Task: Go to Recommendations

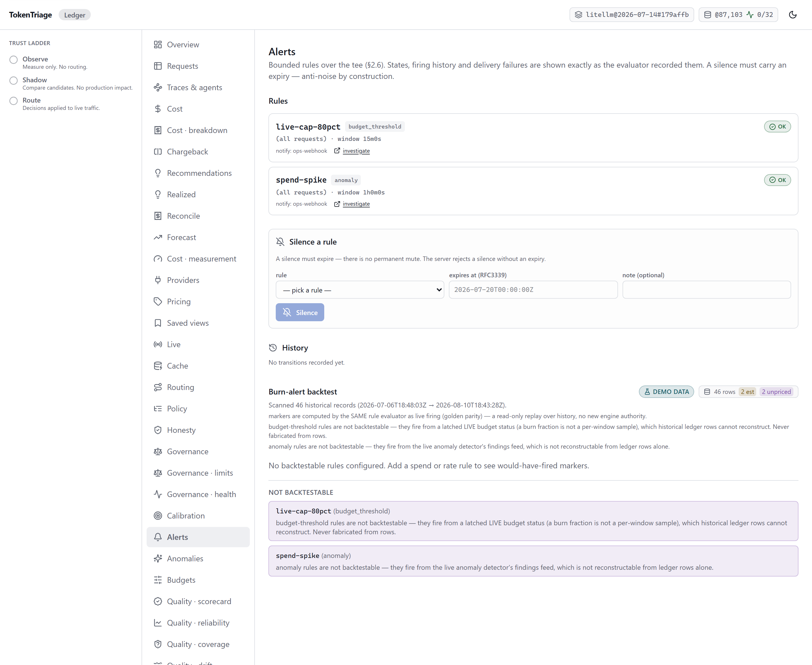Action: tap(198, 173)
